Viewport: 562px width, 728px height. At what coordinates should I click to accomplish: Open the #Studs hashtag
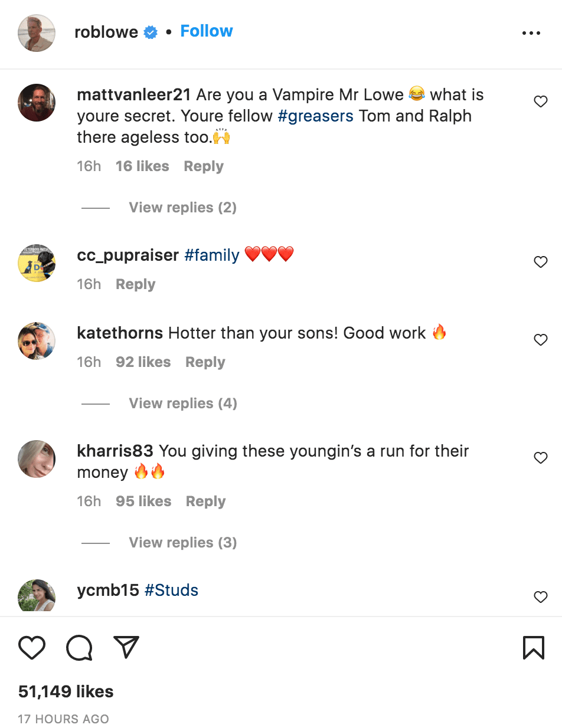tap(171, 590)
